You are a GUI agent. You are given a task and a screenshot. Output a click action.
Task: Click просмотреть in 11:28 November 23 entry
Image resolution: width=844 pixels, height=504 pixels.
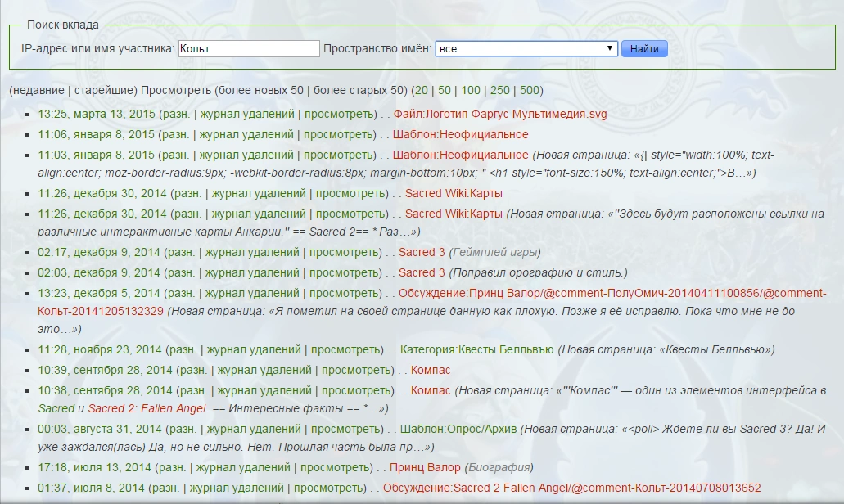[345, 349]
